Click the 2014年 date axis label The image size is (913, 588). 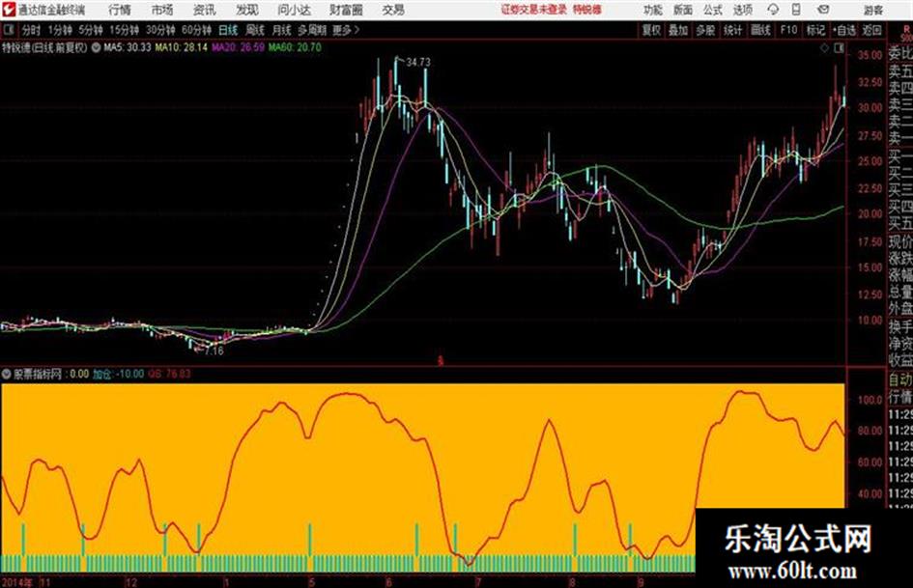point(16,582)
